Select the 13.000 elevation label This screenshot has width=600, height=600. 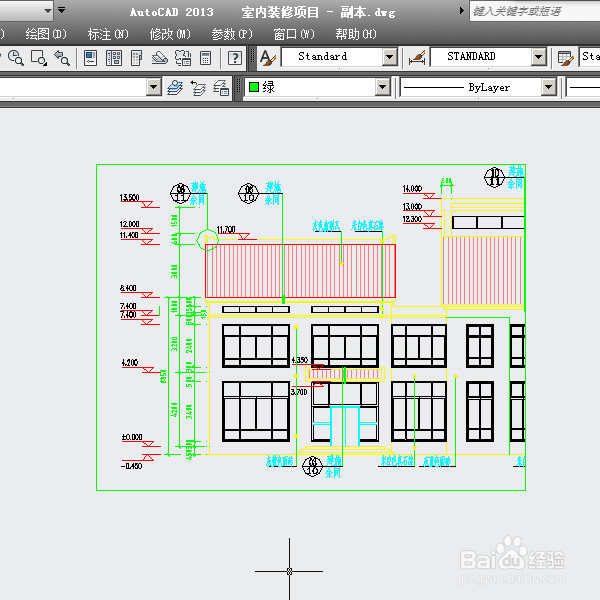coord(412,206)
